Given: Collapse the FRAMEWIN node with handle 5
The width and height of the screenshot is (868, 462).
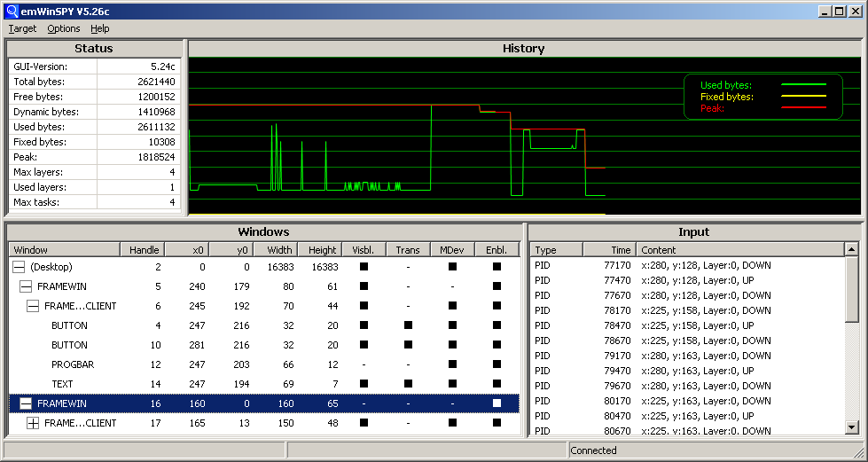Looking at the screenshot, I should click(x=26, y=286).
